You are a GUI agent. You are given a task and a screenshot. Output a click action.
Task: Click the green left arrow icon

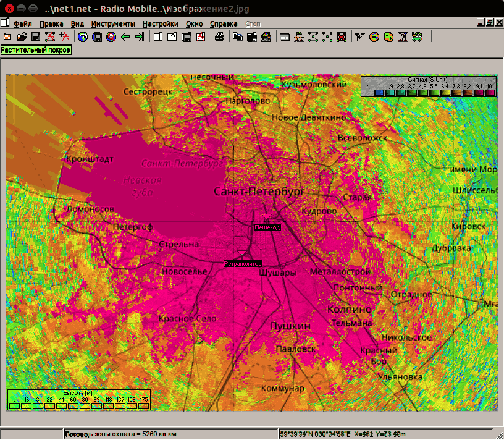tap(125, 37)
